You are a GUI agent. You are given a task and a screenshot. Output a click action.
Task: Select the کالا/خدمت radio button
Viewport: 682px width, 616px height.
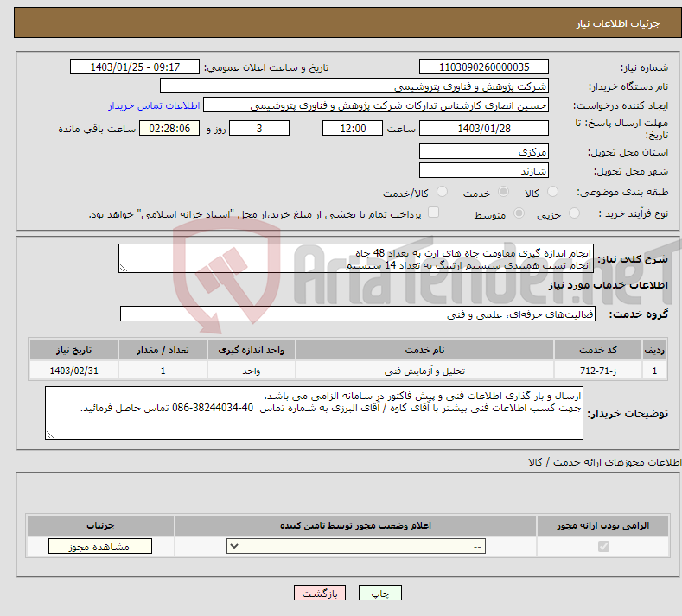pos(442,192)
